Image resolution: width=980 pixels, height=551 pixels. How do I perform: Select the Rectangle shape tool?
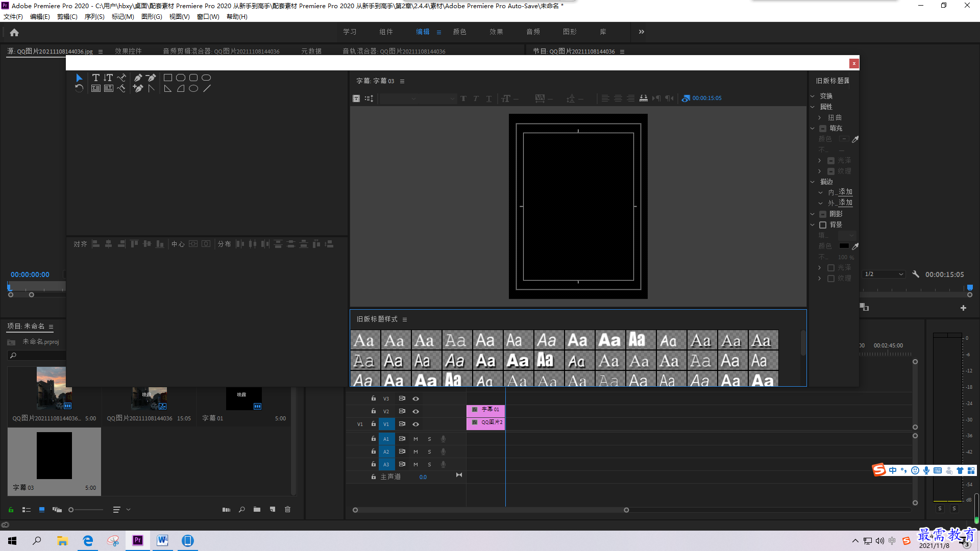point(167,78)
